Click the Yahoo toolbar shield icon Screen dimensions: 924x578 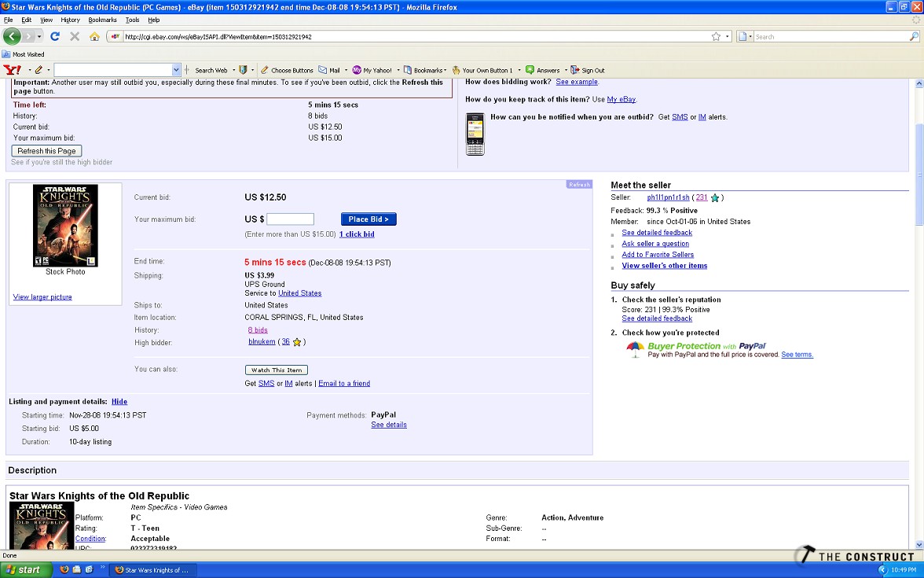[x=243, y=70]
